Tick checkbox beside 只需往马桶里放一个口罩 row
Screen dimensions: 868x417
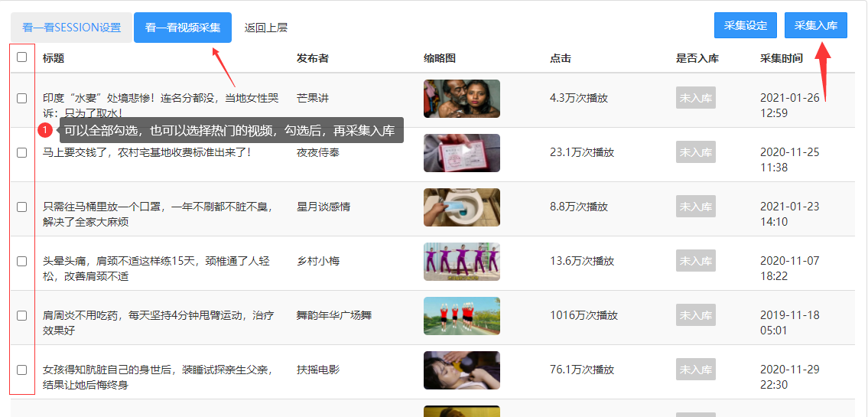[21, 207]
